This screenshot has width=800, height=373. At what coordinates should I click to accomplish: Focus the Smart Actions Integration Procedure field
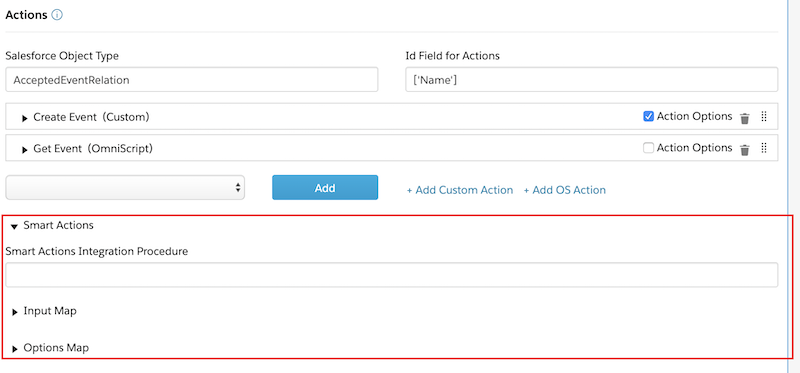pos(392,275)
